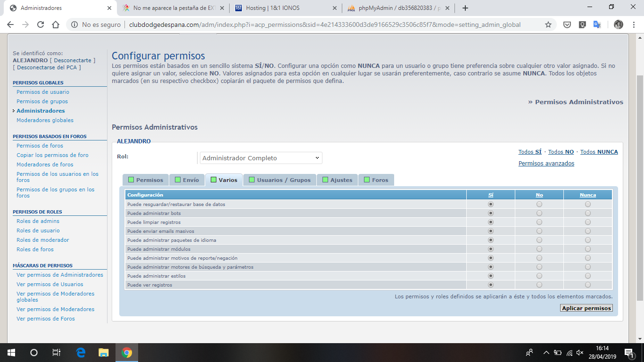644x362 pixels.
Task: Bookmark this page with the star icon
Action: point(548,25)
